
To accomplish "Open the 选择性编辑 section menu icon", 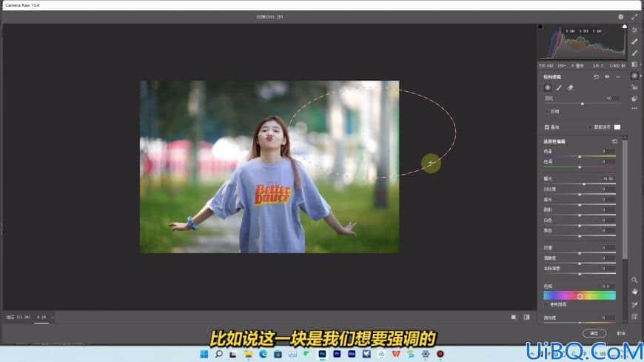I will pyautogui.click(x=614, y=141).
